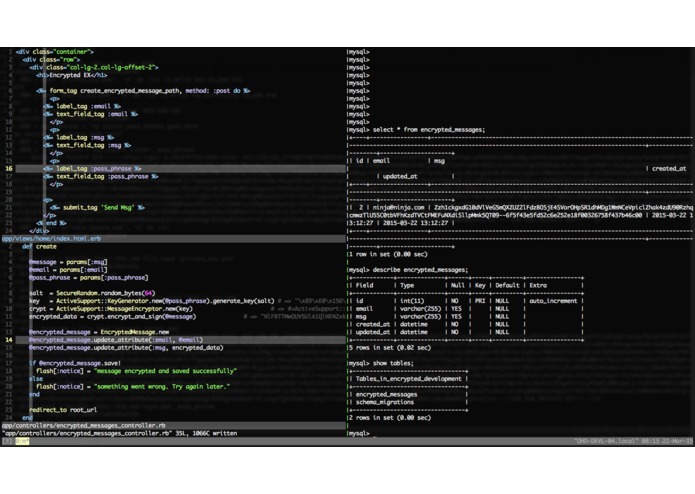695x494 pixels.
Task: Click the '5 rows in set (0.02 sec)' line
Action: click(x=390, y=348)
